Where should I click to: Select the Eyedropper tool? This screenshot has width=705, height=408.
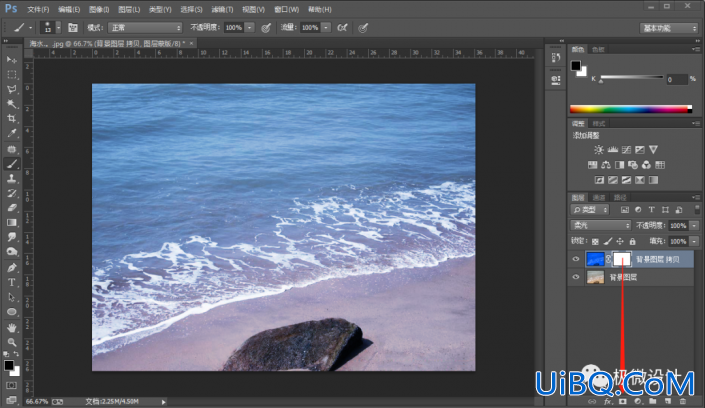point(12,134)
